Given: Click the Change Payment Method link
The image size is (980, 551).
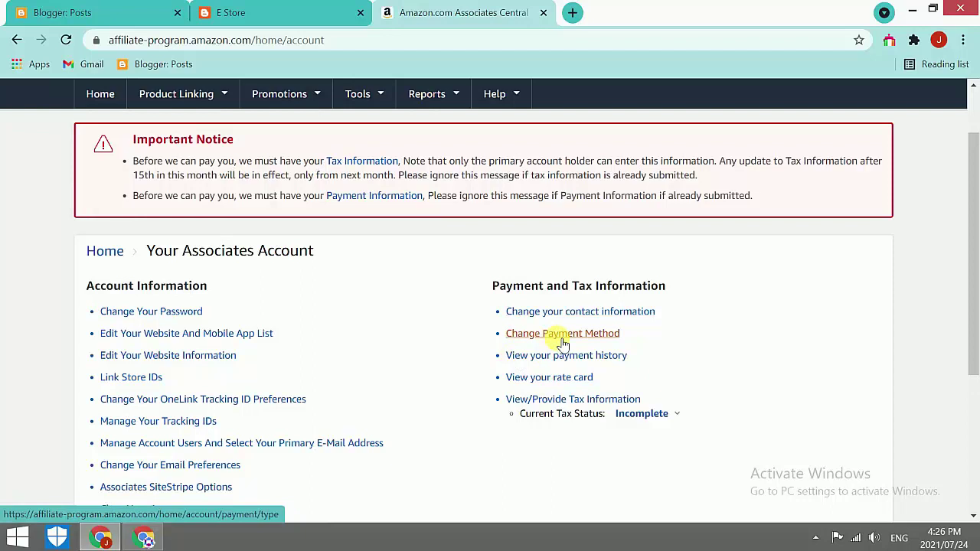Looking at the screenshot, I should point(563,333).
